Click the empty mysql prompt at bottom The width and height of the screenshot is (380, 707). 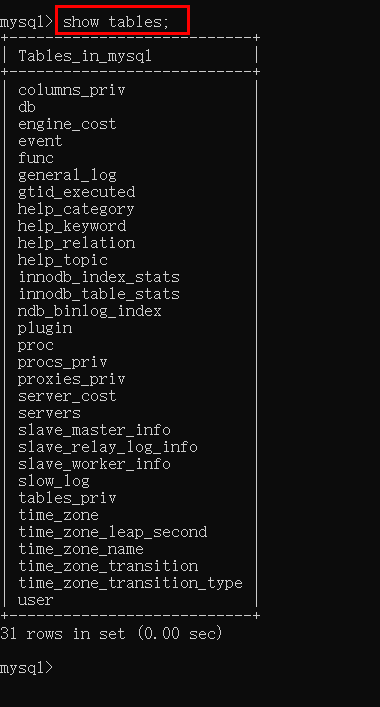[x=26, y=667]
